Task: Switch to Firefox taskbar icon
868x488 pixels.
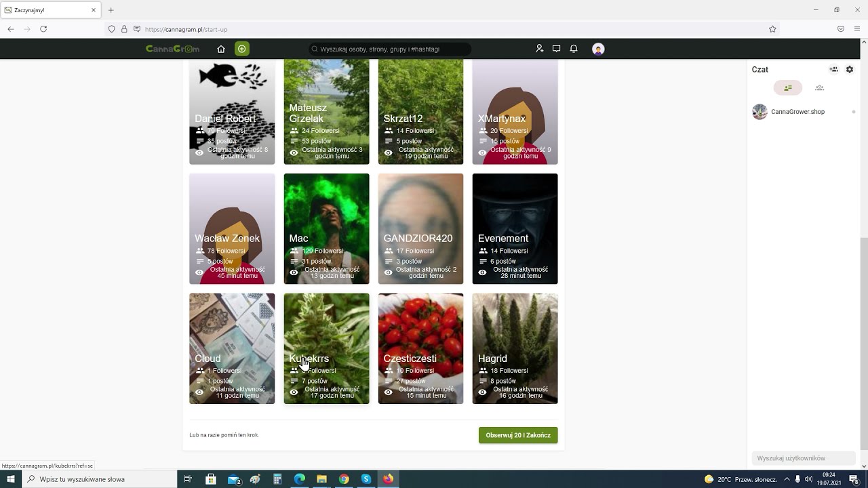Action: click(x=388, y=479)
